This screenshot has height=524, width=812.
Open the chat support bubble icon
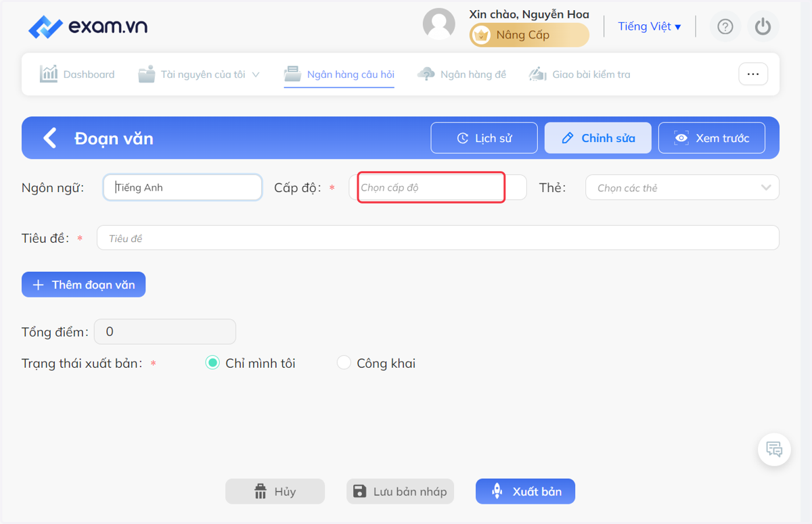click(774, 449)
